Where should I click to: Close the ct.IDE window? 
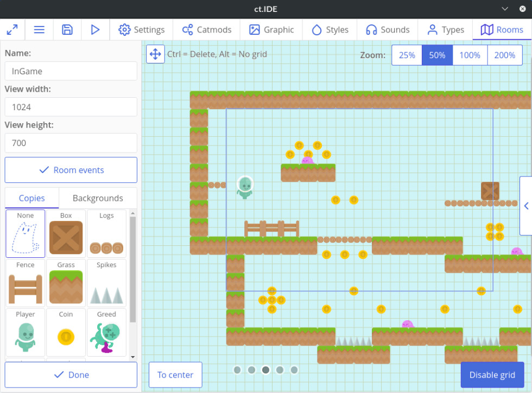click(522, 9)
